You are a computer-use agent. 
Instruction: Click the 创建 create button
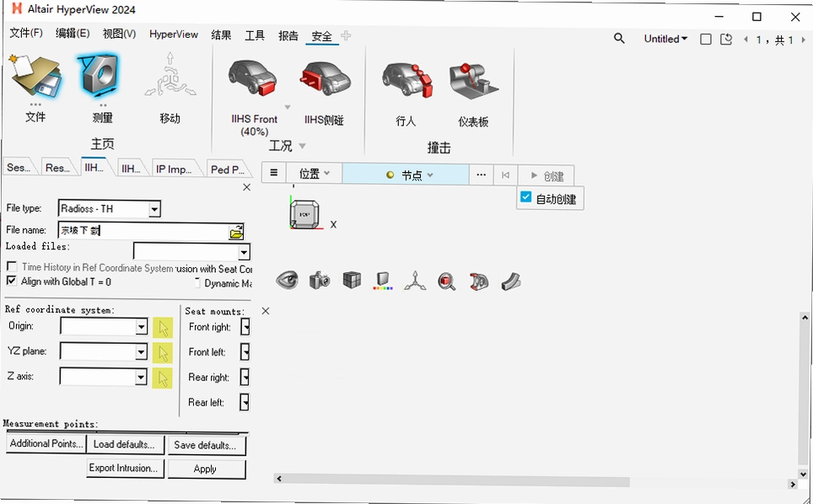tap(546, 175)
